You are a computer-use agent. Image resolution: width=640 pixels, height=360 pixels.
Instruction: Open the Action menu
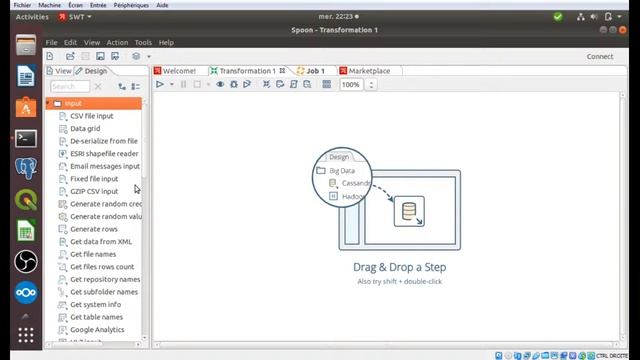pyautogui.click(x=117, y=42)
